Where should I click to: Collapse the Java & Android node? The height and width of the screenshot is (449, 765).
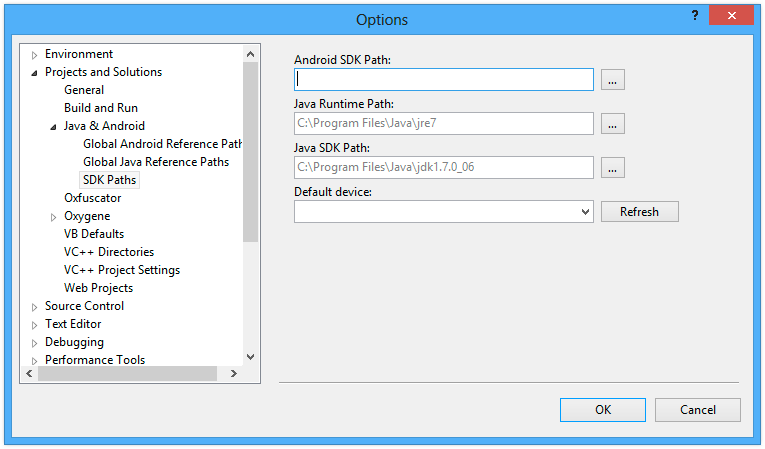pos(53,127)
